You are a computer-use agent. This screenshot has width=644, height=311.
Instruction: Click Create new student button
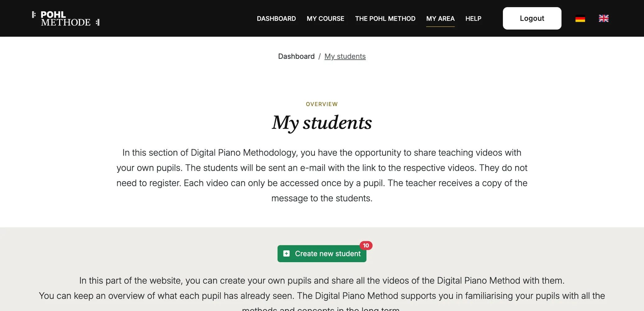coord(322,254)
